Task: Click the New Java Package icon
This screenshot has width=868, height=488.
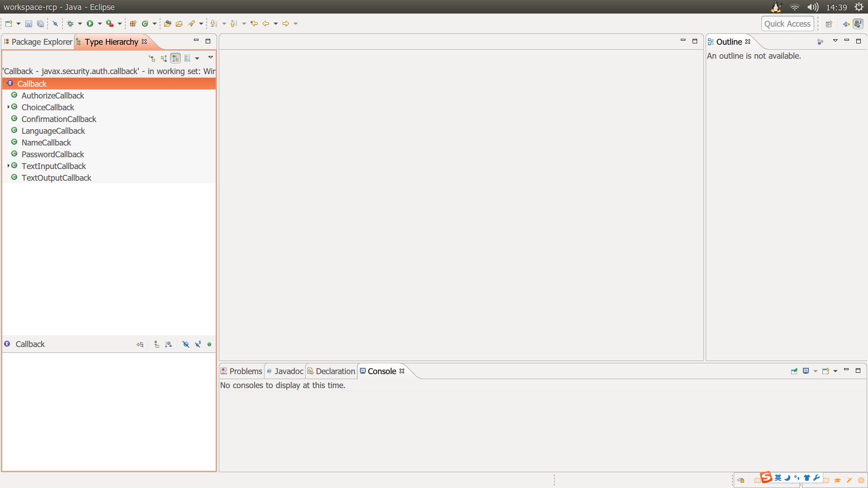Action: coord(133,23)
